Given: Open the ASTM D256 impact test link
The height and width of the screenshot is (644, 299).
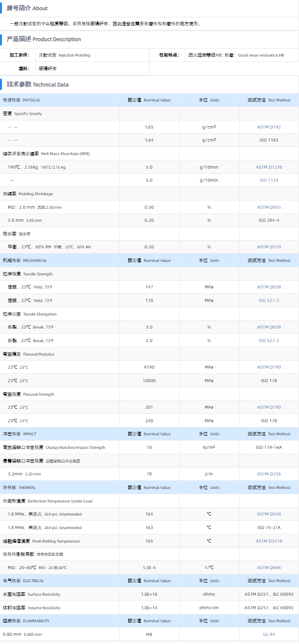Looking at the screenshot, I should coord(269,474).
